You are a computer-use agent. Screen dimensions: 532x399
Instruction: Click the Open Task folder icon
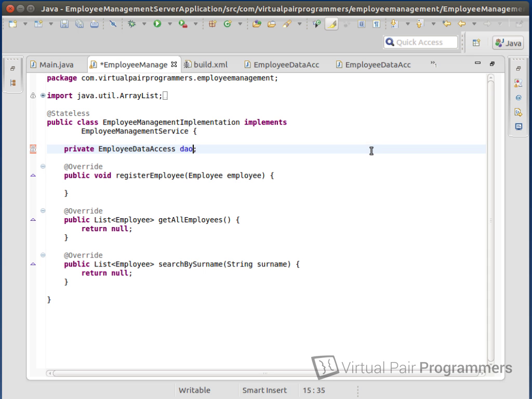[272, 24]
